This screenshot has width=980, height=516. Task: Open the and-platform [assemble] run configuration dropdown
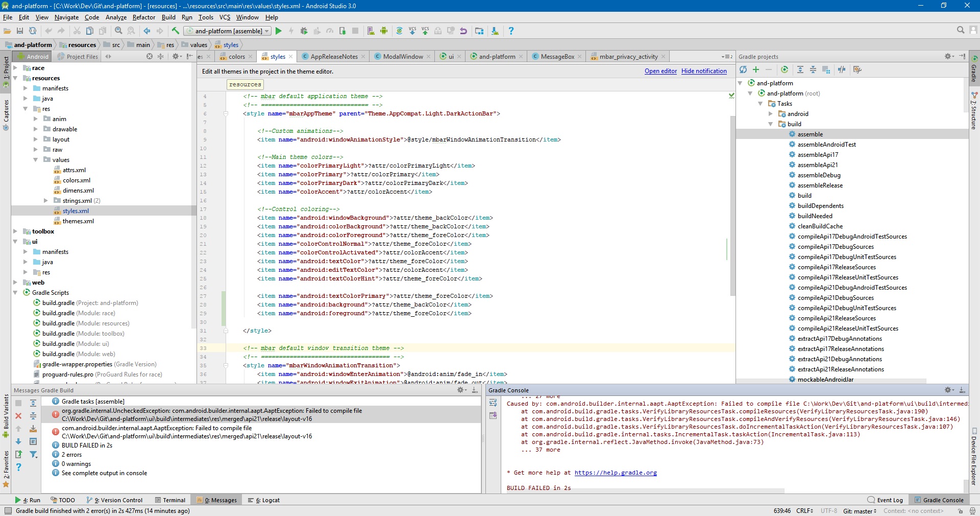click(228, 31)
